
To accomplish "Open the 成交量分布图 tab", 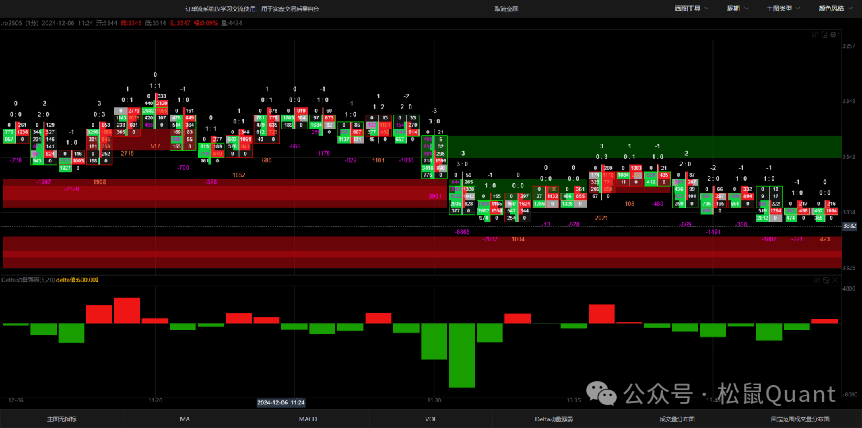I will pos(676,419).
